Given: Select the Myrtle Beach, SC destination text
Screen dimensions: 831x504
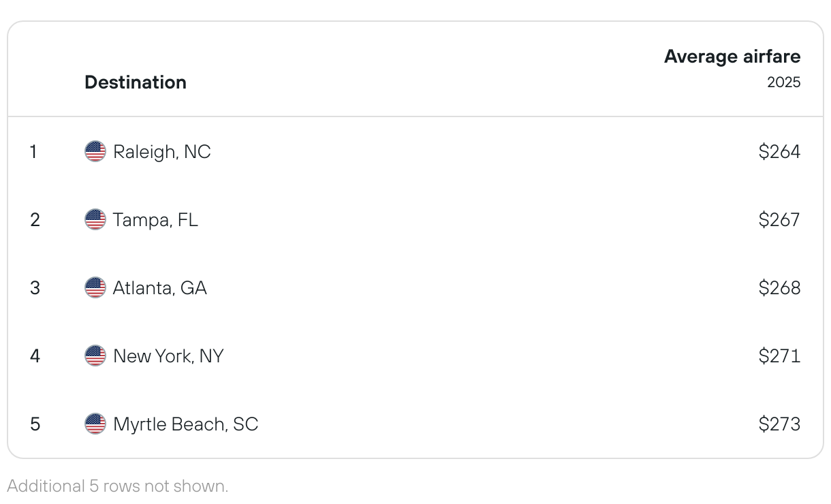Looking at the screenshot, I should pos(186,424).
